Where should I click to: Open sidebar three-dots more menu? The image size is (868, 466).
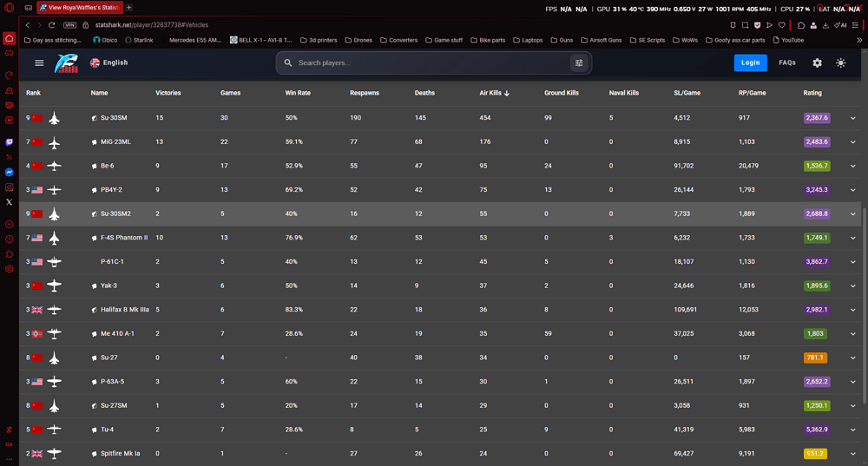pos(9,459)
